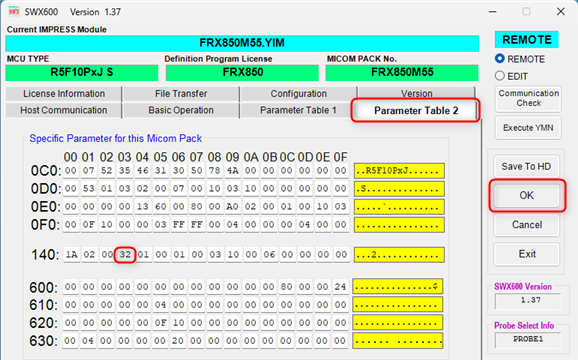Click the Probe Select Info field PROBE1
The height and width of the screenshot is (360, 578).
pos(528,339)
